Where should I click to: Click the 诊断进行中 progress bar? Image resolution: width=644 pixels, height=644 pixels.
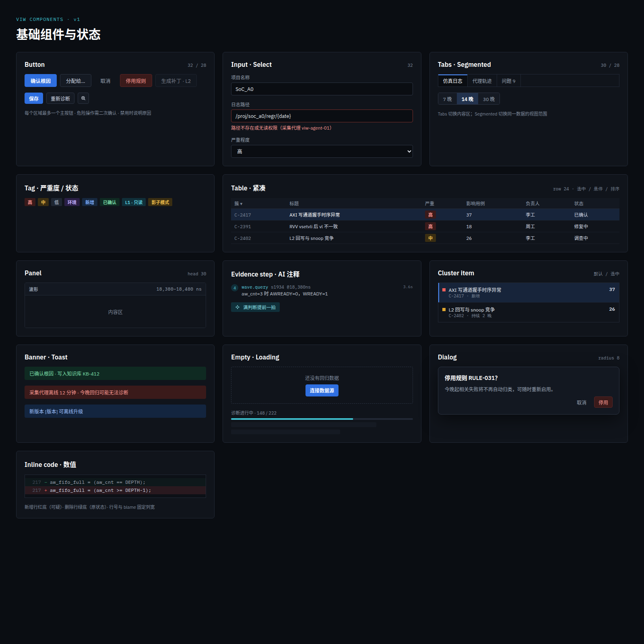point(322,419)
